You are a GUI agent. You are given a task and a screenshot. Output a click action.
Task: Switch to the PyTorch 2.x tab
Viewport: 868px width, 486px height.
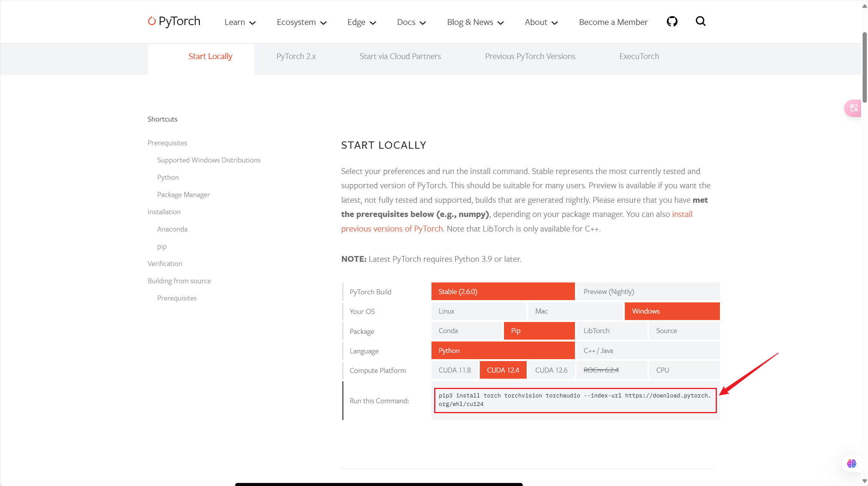[296, 56]
